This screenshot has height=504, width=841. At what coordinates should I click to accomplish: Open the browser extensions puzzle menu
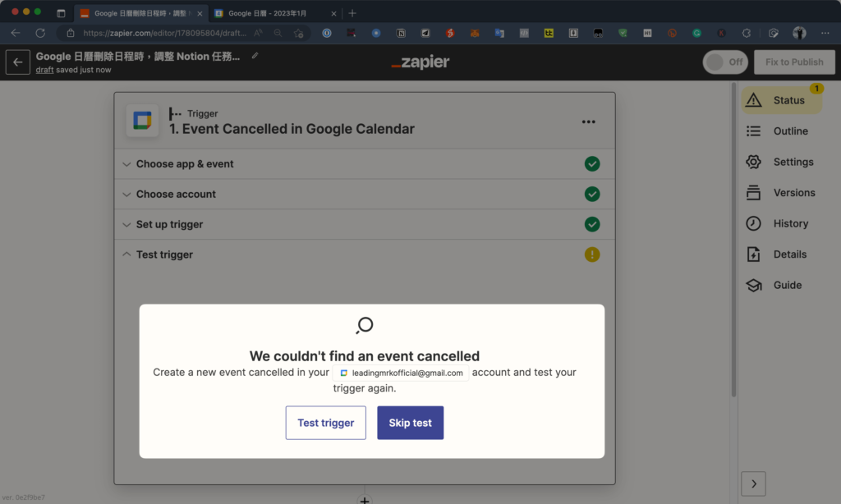tap(746, 33)
